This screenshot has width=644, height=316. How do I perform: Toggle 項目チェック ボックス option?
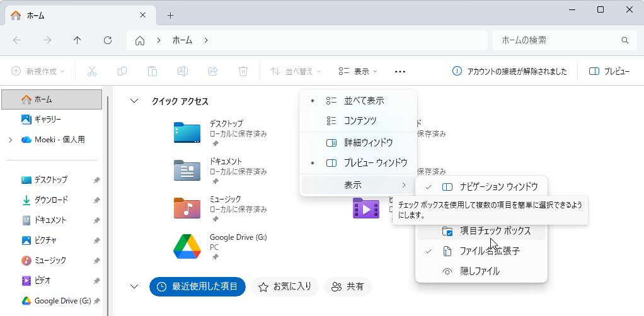coord(495,231)
